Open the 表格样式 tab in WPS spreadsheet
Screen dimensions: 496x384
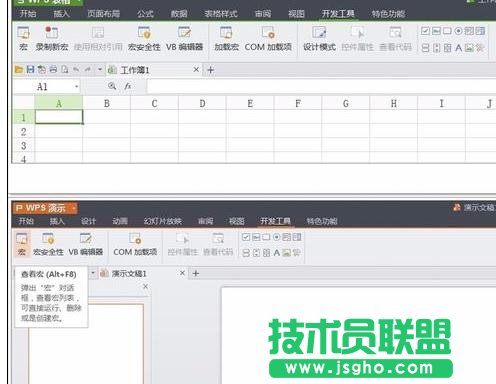(x=221, y=14)
